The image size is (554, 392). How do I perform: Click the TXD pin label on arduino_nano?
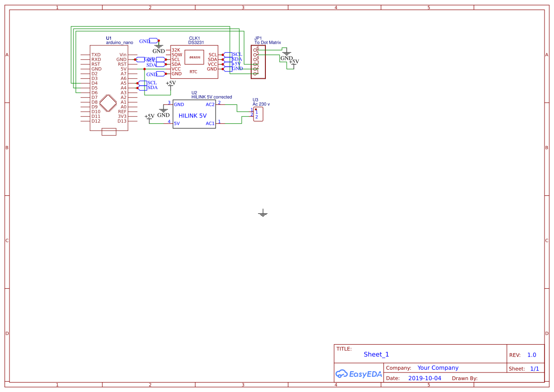click(x=96, y=55)
